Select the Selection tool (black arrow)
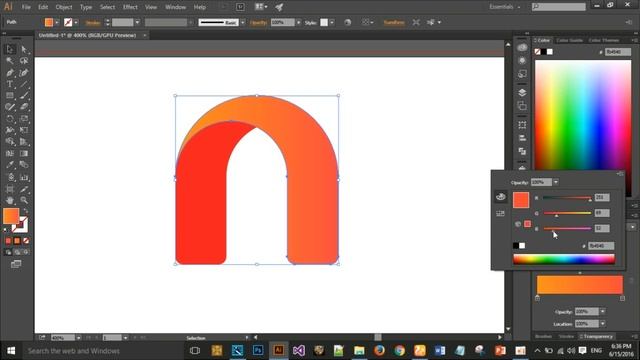The height and width of the screenshot is (360, 640). point(10,49)
